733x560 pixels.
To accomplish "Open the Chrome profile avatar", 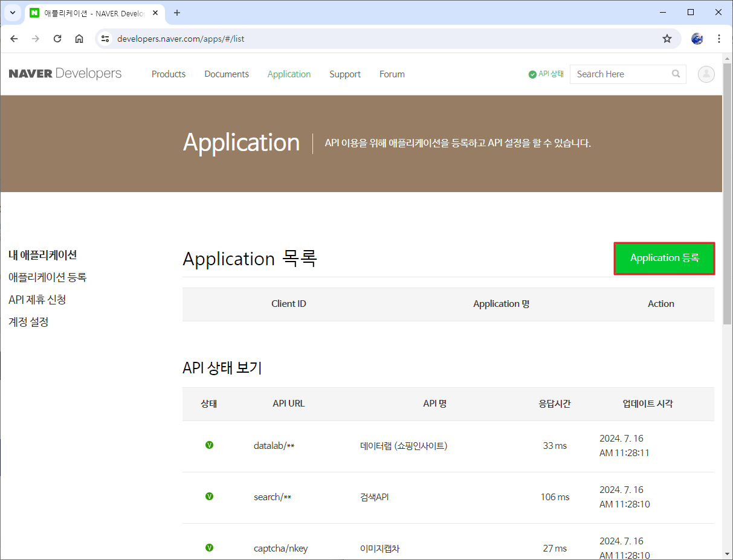I will 697,39.
